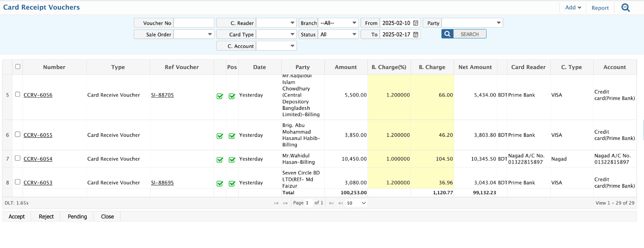Select the row checkbox for CCRV-6054
The image size is (644, 248).
18,158
